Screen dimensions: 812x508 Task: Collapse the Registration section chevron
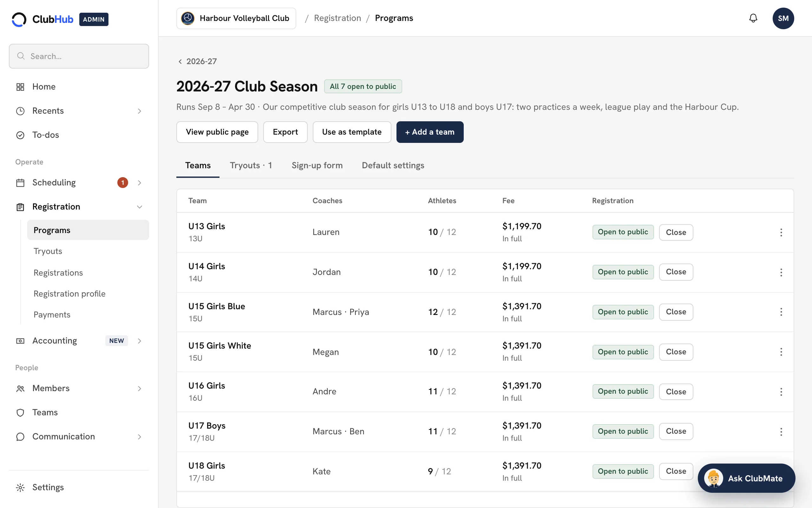139,207
